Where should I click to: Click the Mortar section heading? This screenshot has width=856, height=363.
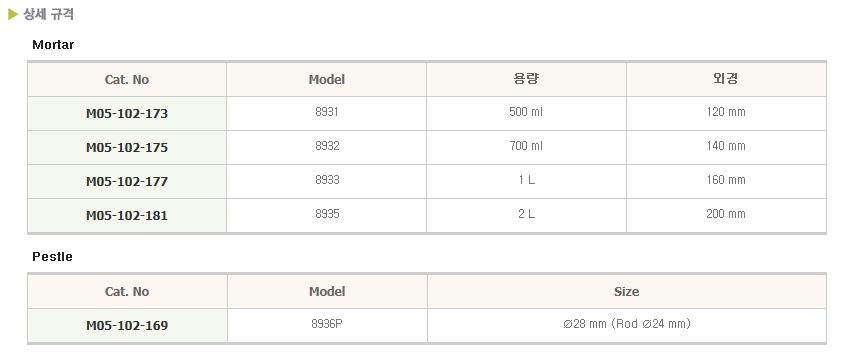[53, 45]
